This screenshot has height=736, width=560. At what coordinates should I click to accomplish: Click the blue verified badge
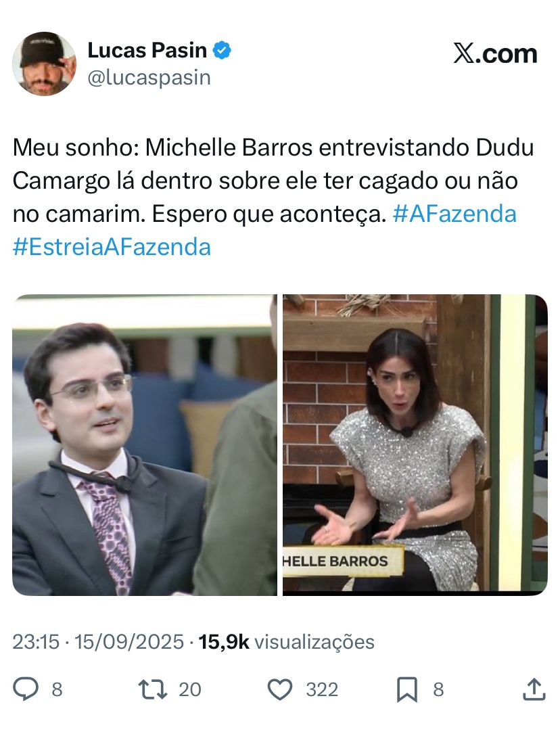pyautogui.click(x=222, y=50)
